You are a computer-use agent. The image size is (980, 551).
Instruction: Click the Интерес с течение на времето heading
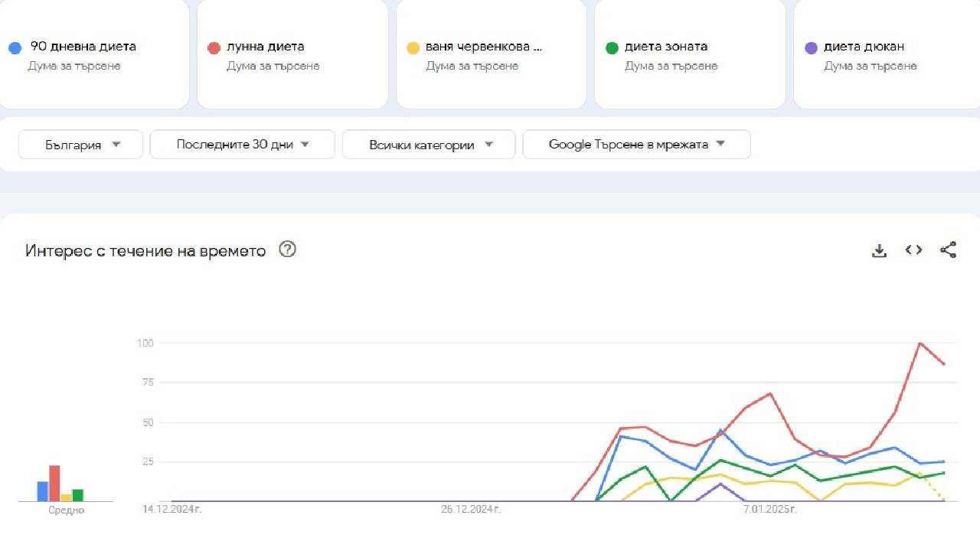click(145, 250)
